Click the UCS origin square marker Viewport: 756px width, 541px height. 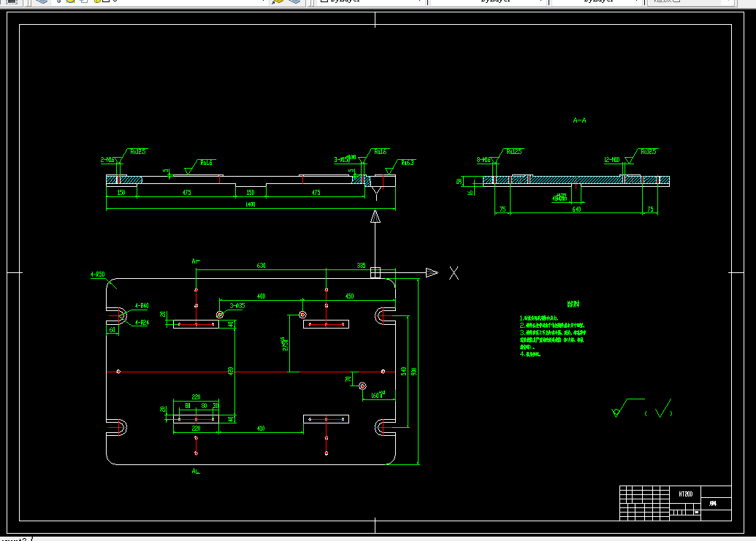pos(375,272)
